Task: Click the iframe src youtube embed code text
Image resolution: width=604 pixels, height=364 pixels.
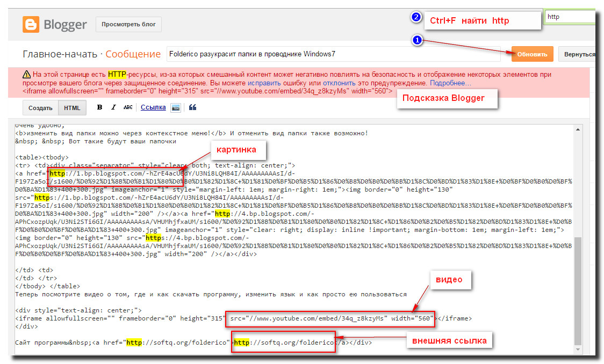Action: (330, 318)
